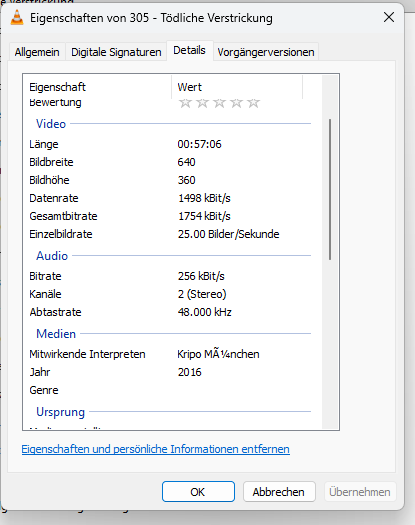This screenshot has height=525, width=415.
Task: Click the Abtastrate property label
Action: pyautogui.click(x=55, y=312)
